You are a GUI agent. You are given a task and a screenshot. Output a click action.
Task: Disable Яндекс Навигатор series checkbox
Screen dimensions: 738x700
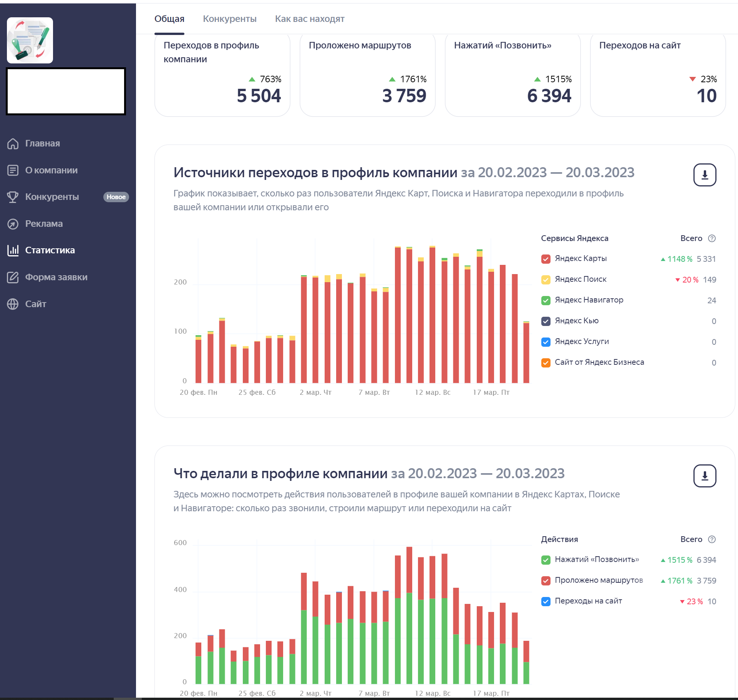[546, 301]
